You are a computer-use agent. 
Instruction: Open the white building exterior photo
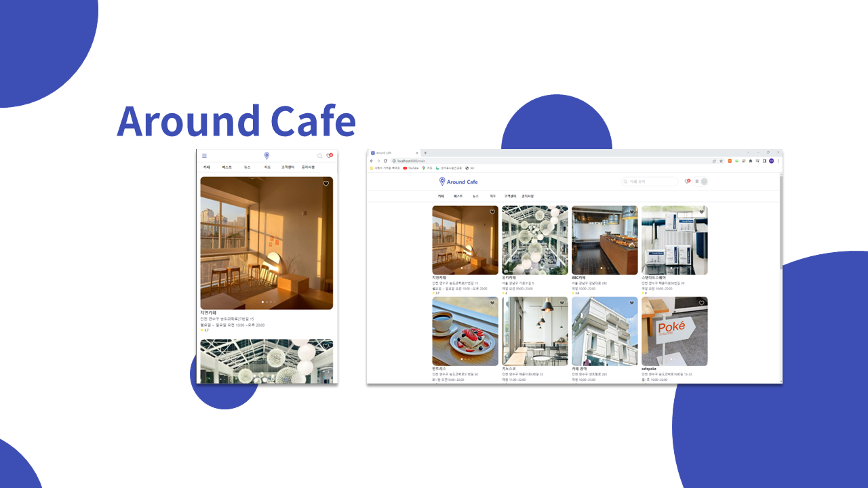click(x=605, y=331)
